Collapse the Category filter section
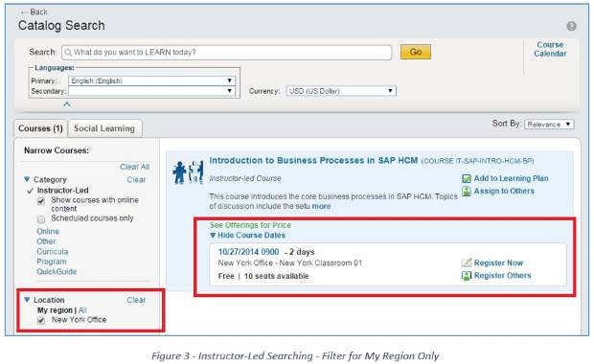The height and width of the screenshot is (364, 594). pos(27,179)
